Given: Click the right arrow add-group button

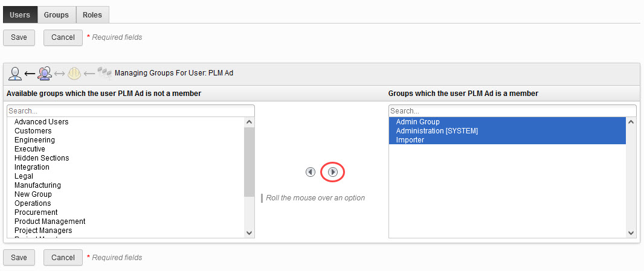Looking at the screenshot, I should click(333, 172).
